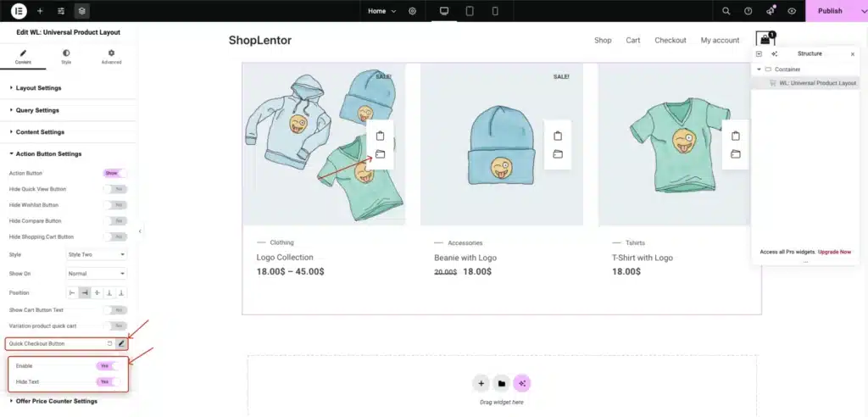
Task: Open the ShopLentor site title
Action: [x=260, y=40]
